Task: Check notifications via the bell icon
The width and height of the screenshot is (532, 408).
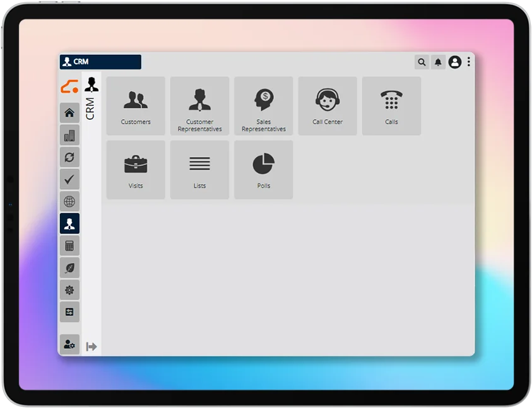Action: click(x=438, y=62)
